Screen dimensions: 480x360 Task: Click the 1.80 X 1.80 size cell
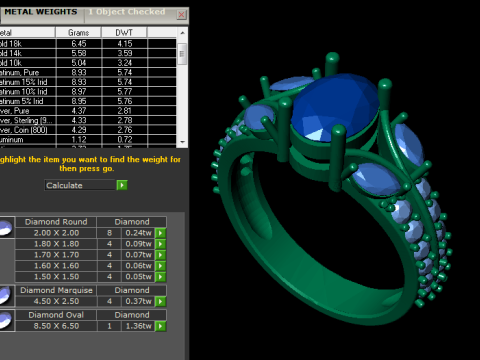click(56, 244)
